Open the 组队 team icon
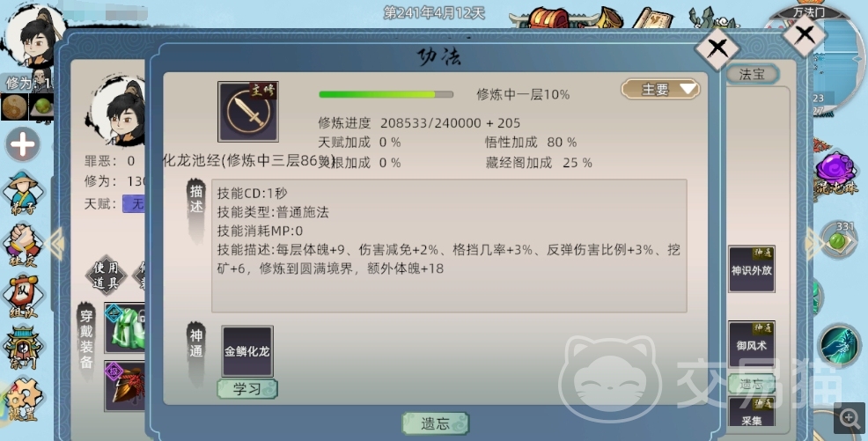Viewport: 868px width, 441px height. pos(23,296)
